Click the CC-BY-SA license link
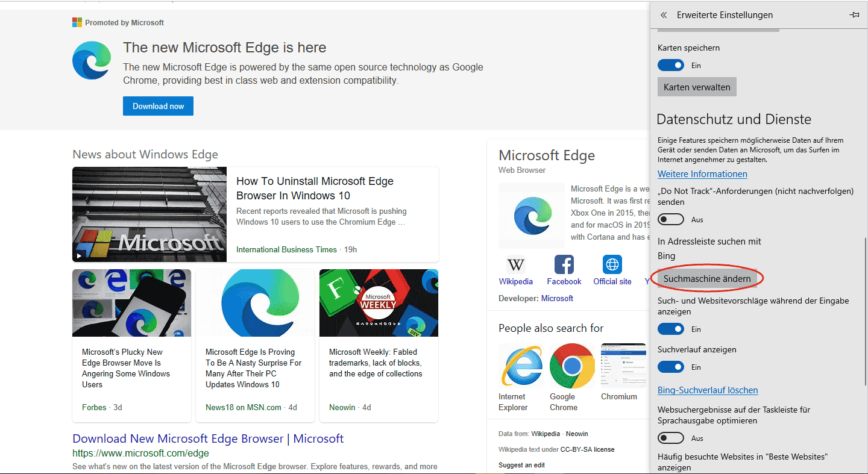This screenshot has height=474, width=868. [x=587, y=449]
